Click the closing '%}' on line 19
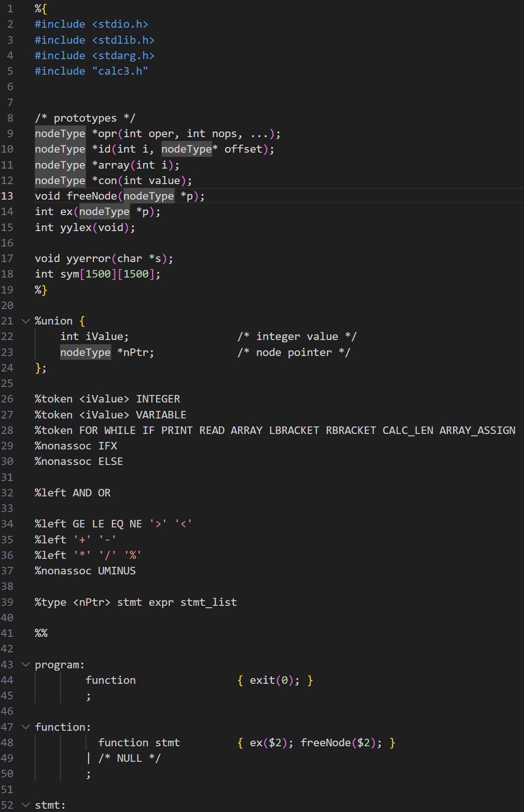The width and height of the screenshot is (524, 812). point(41,290)
